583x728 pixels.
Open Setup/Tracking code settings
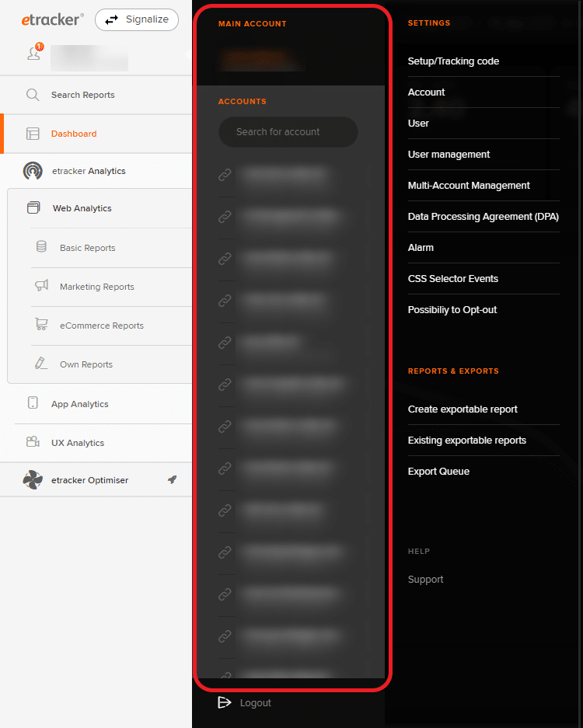click(x=453, y=61)
